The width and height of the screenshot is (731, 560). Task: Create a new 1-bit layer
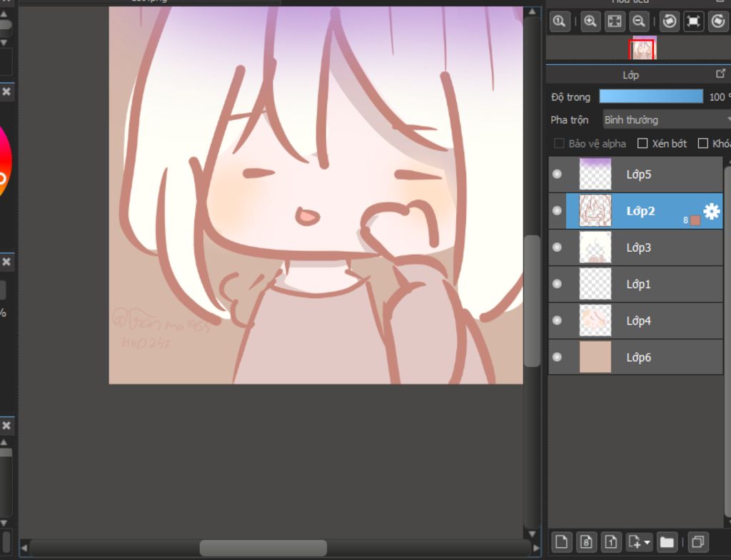[x=611, y=542]
